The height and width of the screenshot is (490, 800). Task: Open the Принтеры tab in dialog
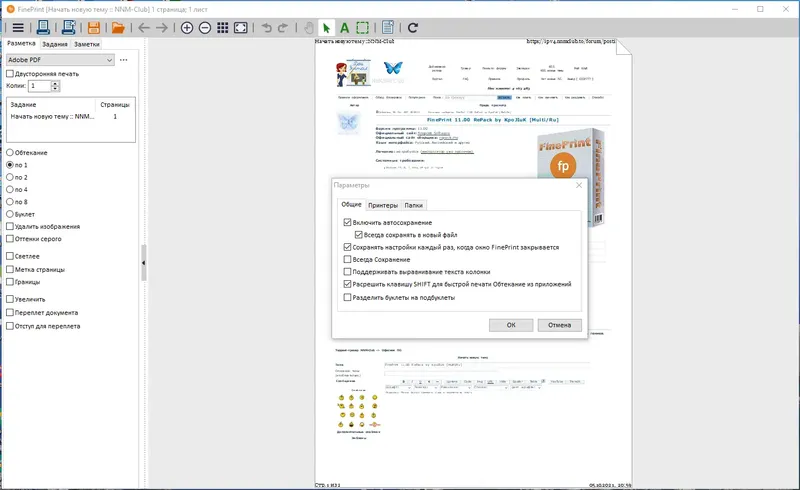[x=383, y=205]
